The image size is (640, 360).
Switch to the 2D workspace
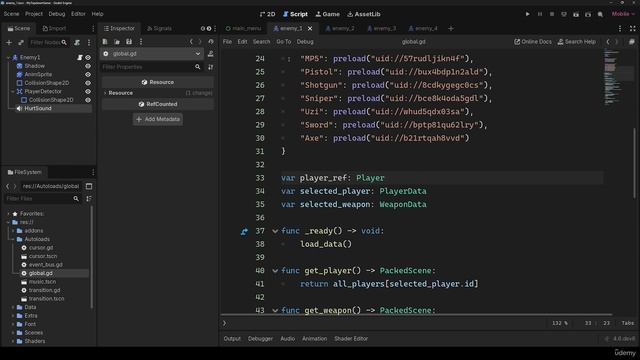point(267,14)
